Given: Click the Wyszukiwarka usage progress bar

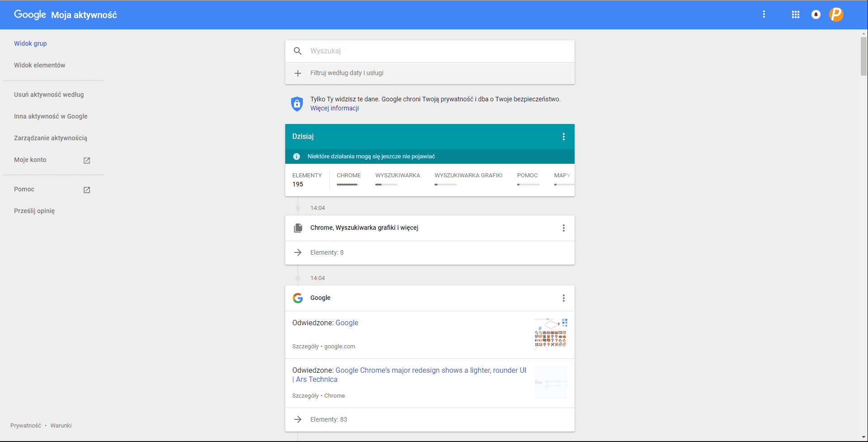Looking at the screenshot, I should 387,185.
